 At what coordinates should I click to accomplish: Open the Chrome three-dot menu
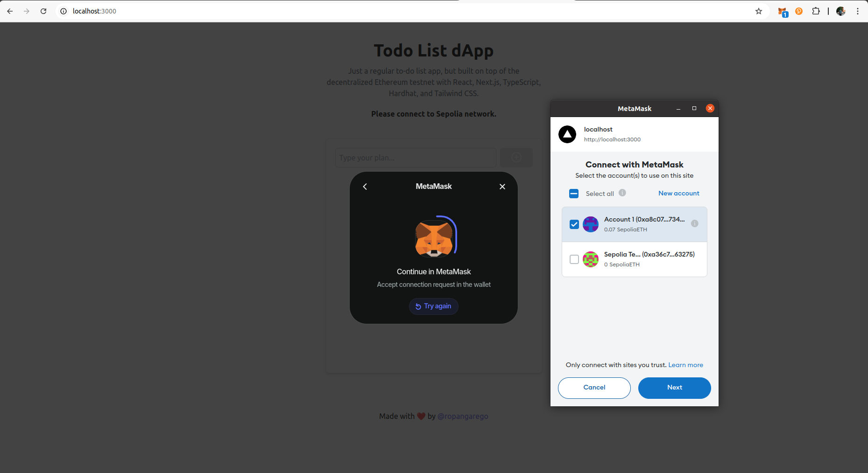point(858,11)
